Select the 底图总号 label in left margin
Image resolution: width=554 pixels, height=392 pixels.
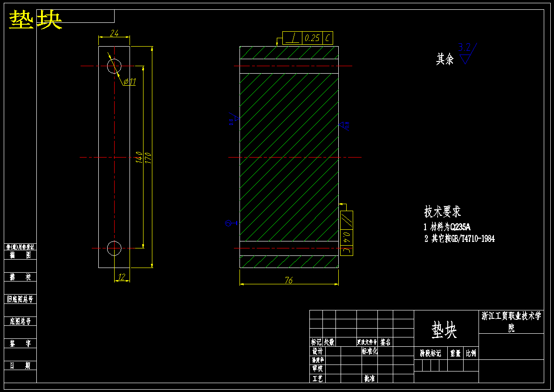pos(20,321)
